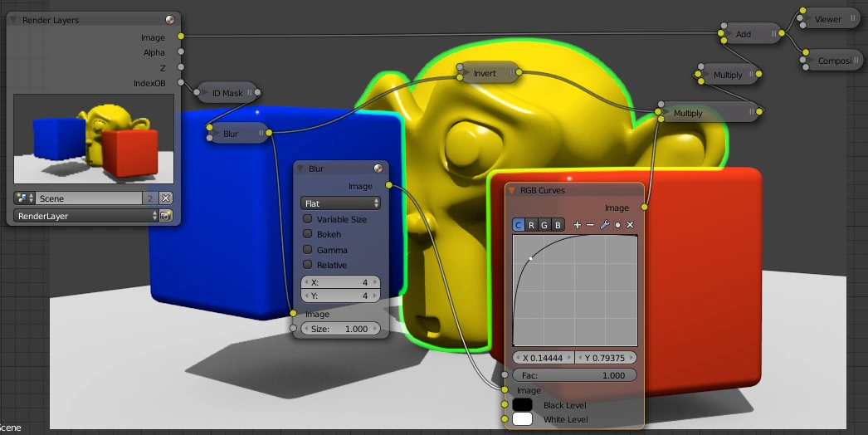The height and width of the screenshot is (435, 868).
Task: Zoom in on the RGB Curves graph
Action: coord(578,225)
